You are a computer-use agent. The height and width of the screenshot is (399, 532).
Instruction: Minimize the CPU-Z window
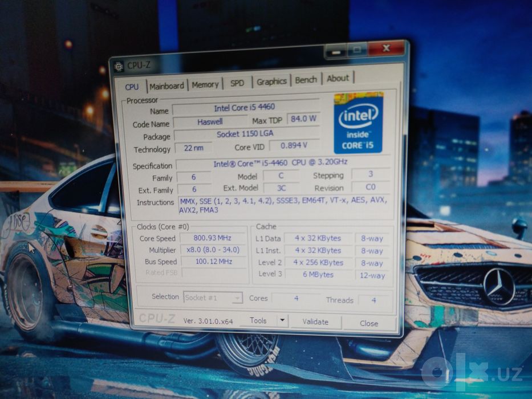coord(336,52)
